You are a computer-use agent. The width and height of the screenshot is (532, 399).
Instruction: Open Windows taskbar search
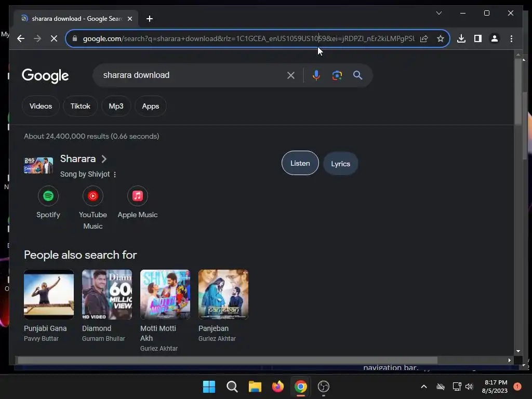point(232,387)
